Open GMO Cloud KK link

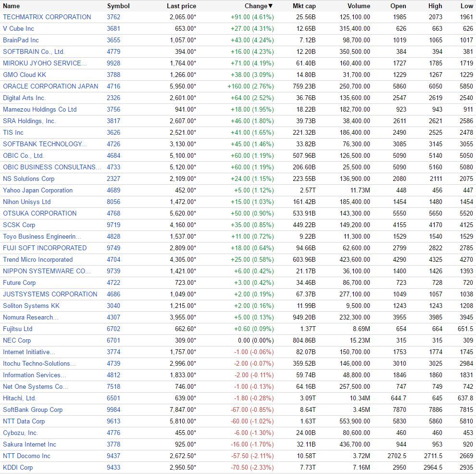[25, 75]
